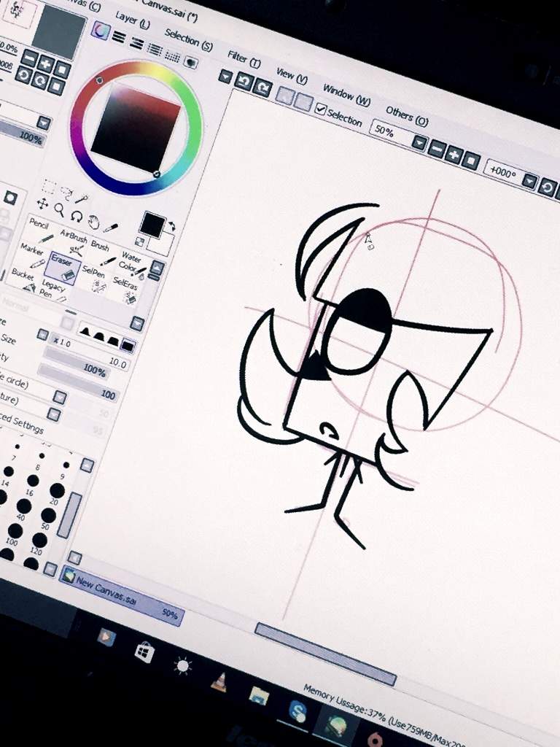
Task: Rotate canvas counterclockwise from toolbar
Action: click(547, 187)
